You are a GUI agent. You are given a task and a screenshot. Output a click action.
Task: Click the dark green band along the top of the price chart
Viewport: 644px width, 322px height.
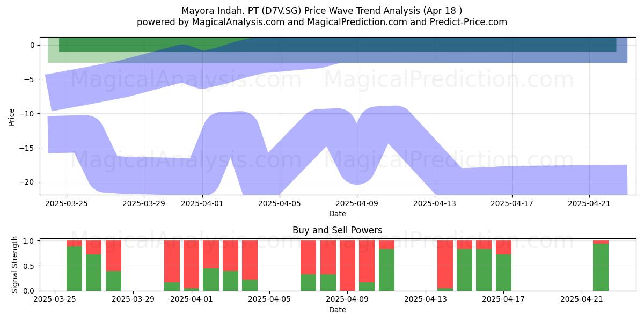[x=338, y=45]
